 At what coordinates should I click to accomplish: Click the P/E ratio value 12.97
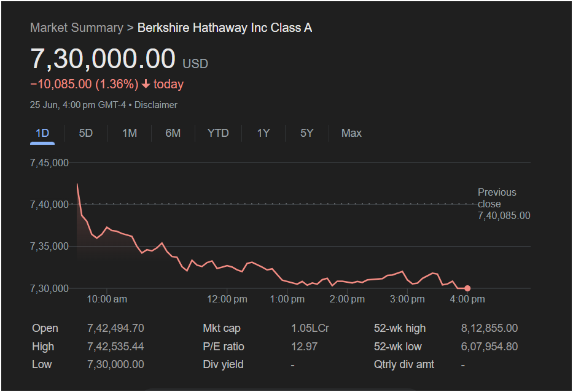point(305,347)
